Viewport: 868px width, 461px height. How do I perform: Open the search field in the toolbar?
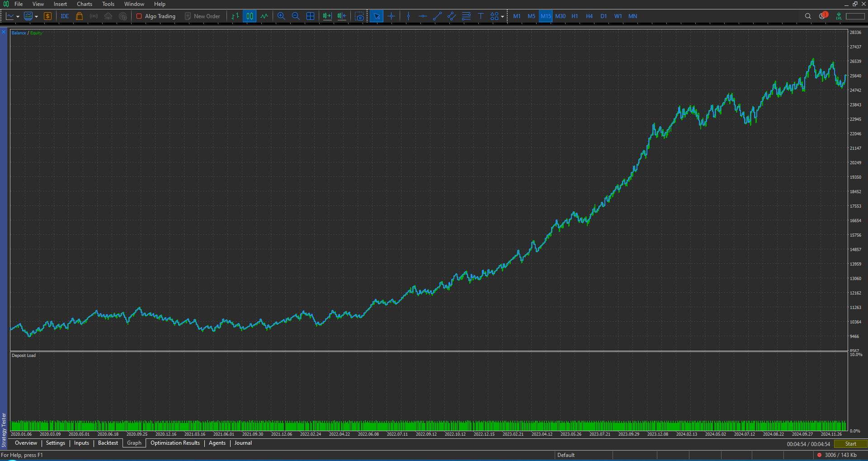pyautogui.click(x=808, y=16)
